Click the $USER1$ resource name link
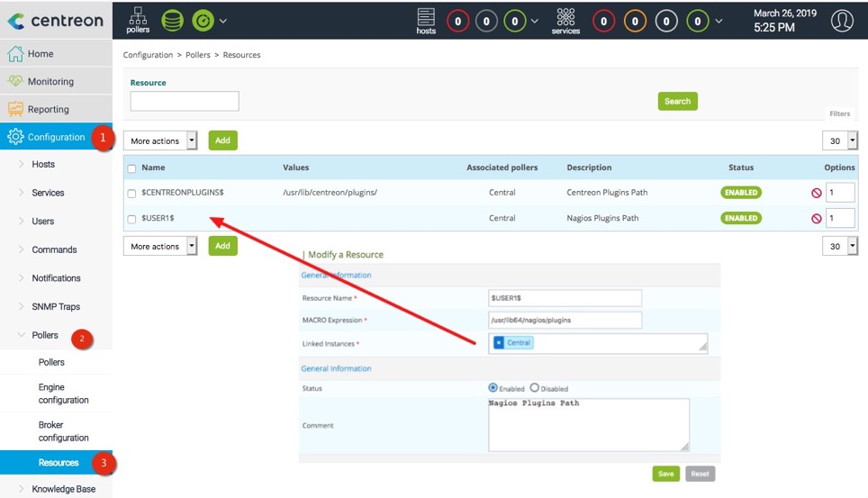 click(158, 219)
